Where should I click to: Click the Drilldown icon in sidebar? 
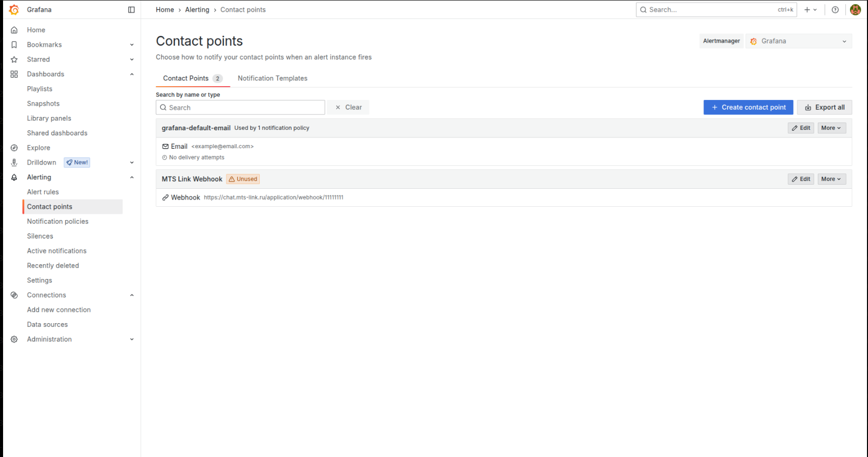pyautogui.click(x=14, y=163)
